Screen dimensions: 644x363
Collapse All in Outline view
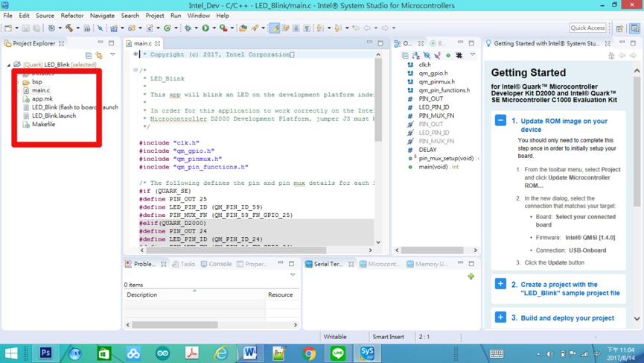coord(405,55)
